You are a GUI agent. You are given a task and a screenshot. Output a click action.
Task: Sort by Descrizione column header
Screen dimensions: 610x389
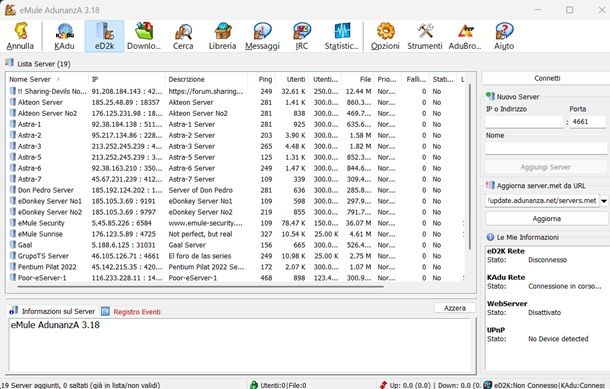[x=207, y=79]
